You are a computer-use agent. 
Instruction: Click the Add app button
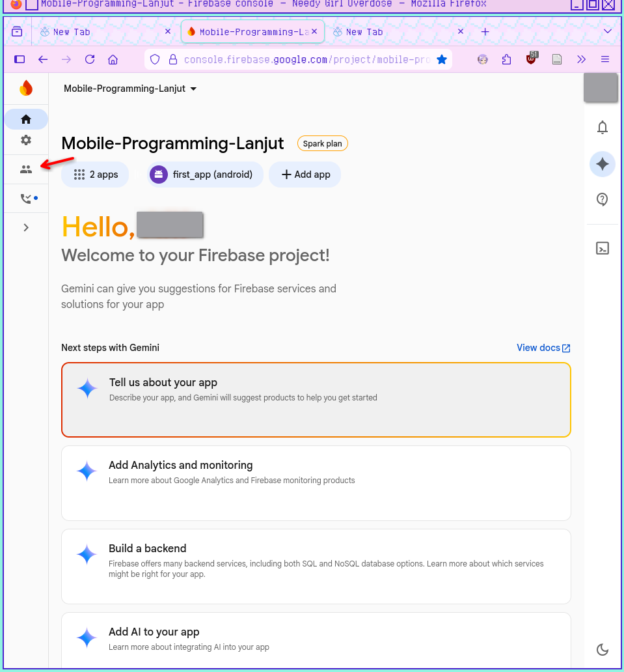tap(305, 175)
